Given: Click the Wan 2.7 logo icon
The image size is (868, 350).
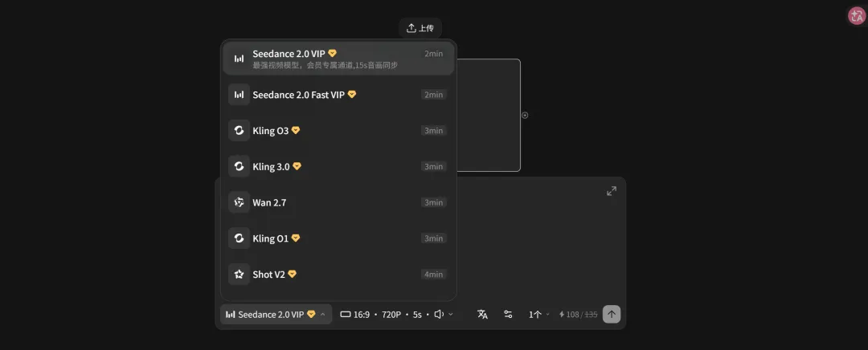Looking at the screenshot, I should click(x=240, y=202).
